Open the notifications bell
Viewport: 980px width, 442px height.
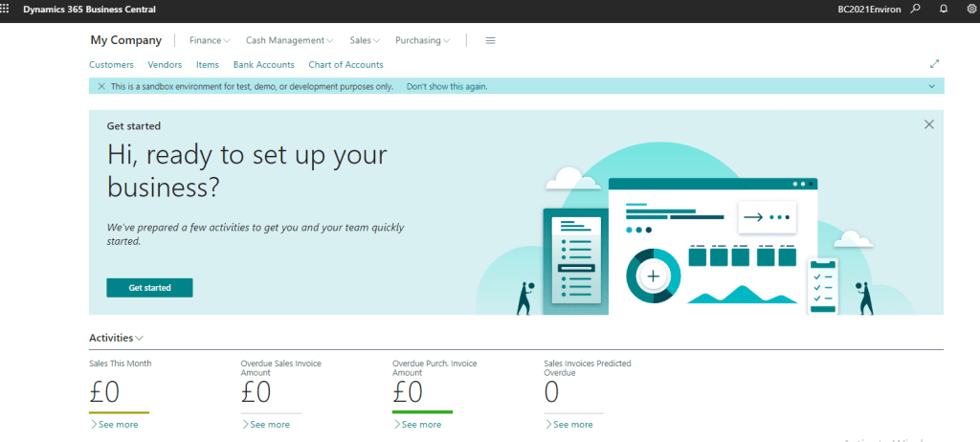click(944, 9)
